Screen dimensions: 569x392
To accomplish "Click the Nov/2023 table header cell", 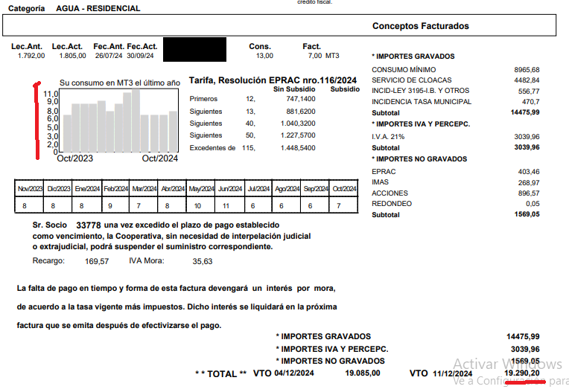I will [x=30, y=189].
